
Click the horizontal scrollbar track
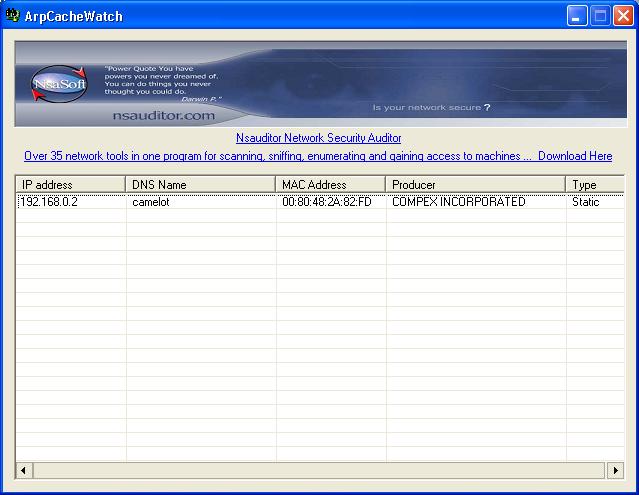[320, 471]
